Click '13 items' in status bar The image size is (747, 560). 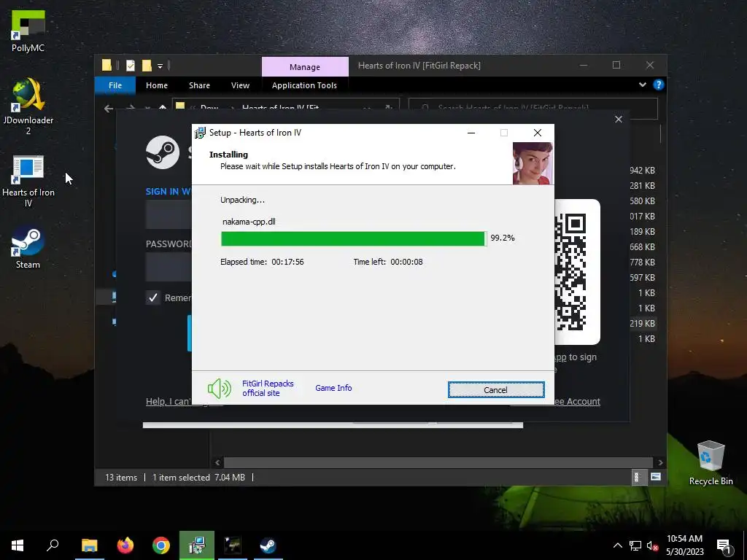pyautogui.click(x=121, y=477)
